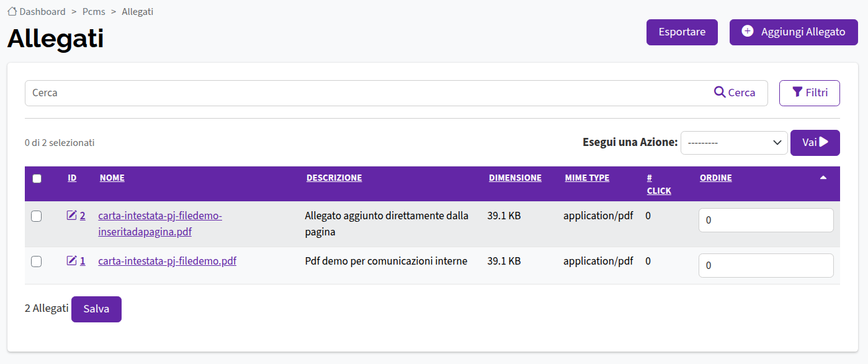The height and width of the screenshot is (364, 868).
Task: Click the Esportare button
Action: [682, 32]
